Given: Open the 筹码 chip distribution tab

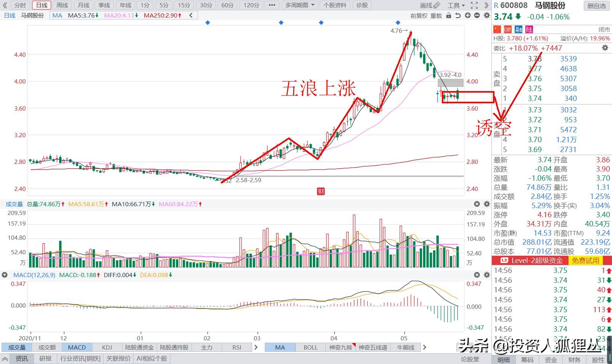Looking at the screenshot, I should pyautogui.click(x=527, y=360).
